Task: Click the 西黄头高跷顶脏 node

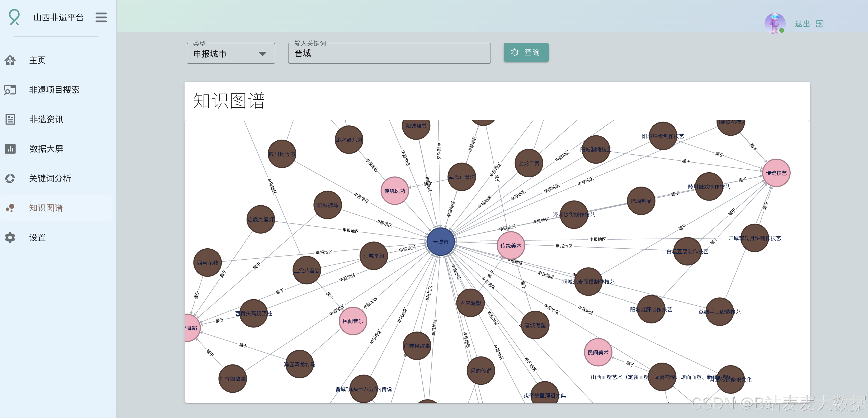Action: (253, 313)
